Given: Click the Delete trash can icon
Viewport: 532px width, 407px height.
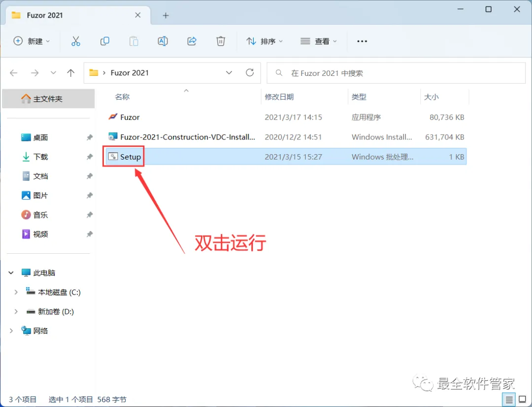Looking at the screenshot, I should 221,41.
